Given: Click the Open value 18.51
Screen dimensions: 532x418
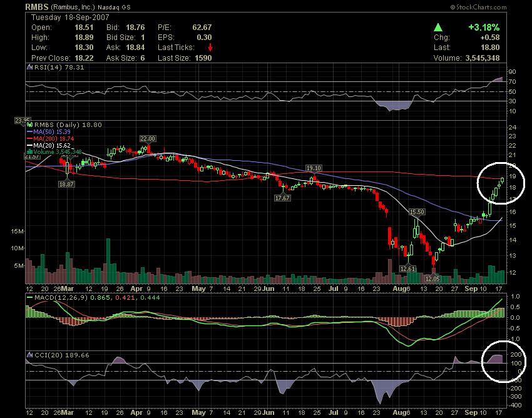Looking at the screenshot, I should 84,28.
